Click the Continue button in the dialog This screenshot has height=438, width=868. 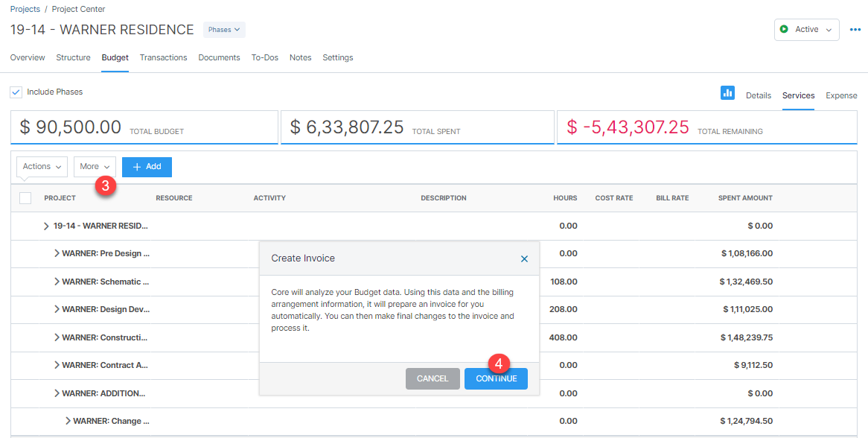[496, 378]
